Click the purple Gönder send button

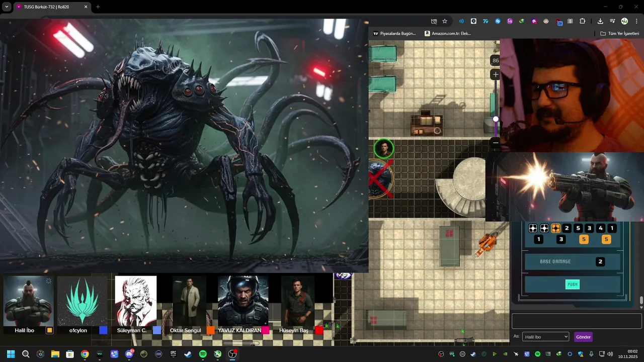583,337
